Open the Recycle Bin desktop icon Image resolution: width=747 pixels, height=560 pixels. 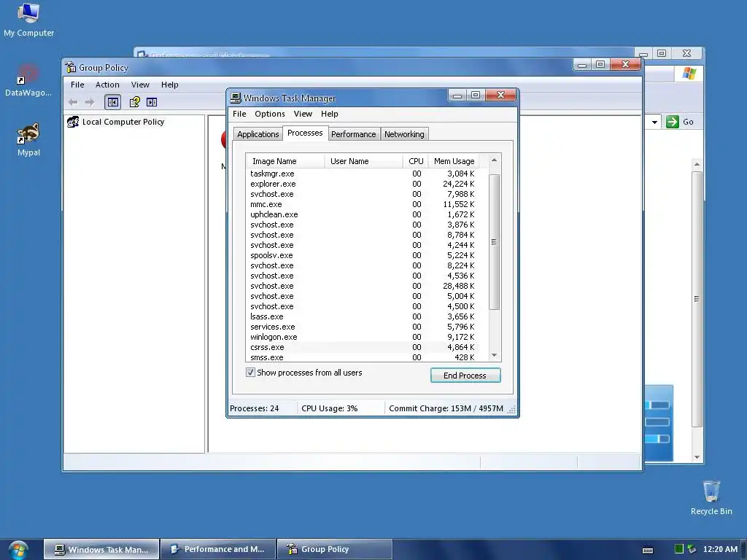coord(711,497)
